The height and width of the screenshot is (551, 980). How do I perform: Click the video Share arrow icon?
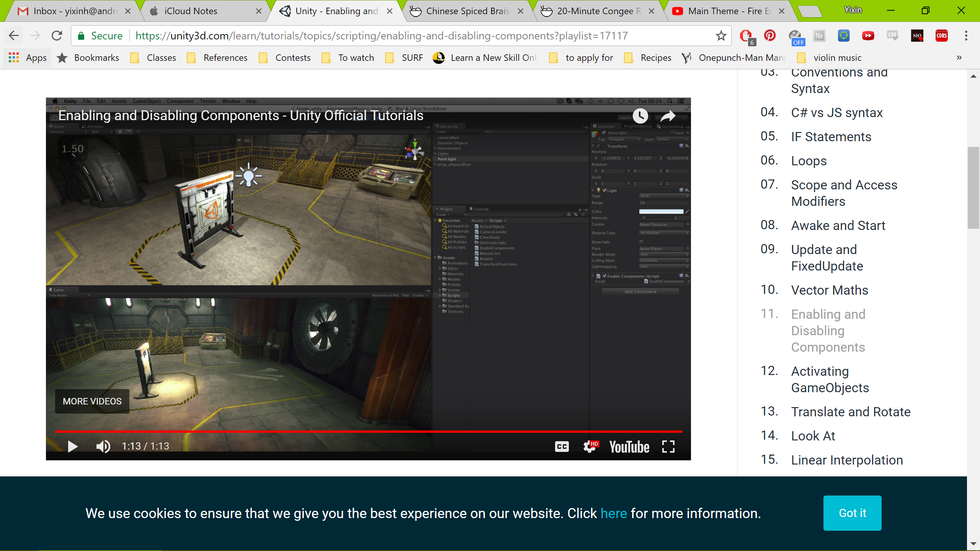coord(668,116)
